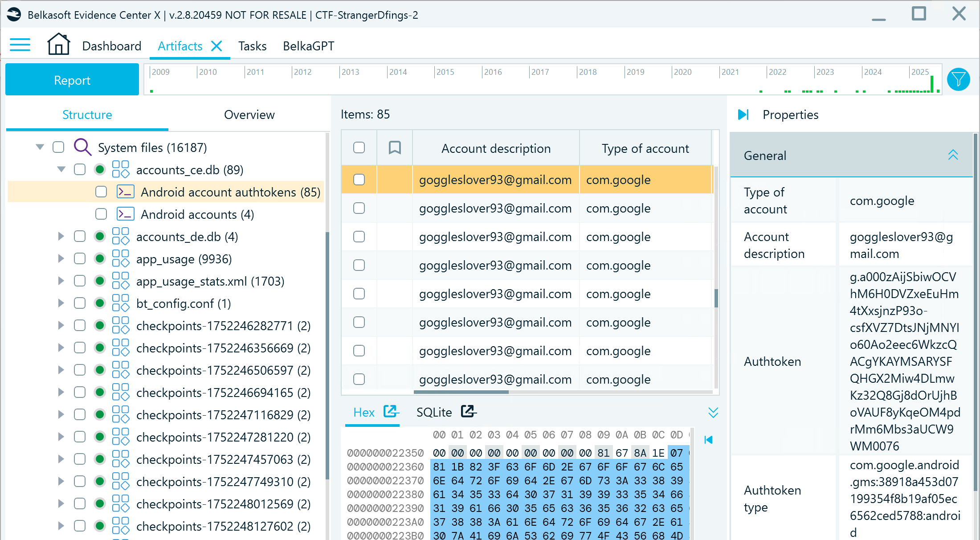
Task: Tick the Android accounts checkbox
Action: coord(101,214)
